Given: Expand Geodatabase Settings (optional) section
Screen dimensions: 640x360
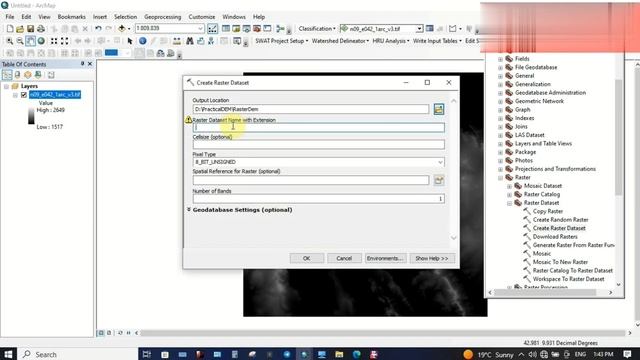Looking at the screenshot, I should tap(189, 209).
